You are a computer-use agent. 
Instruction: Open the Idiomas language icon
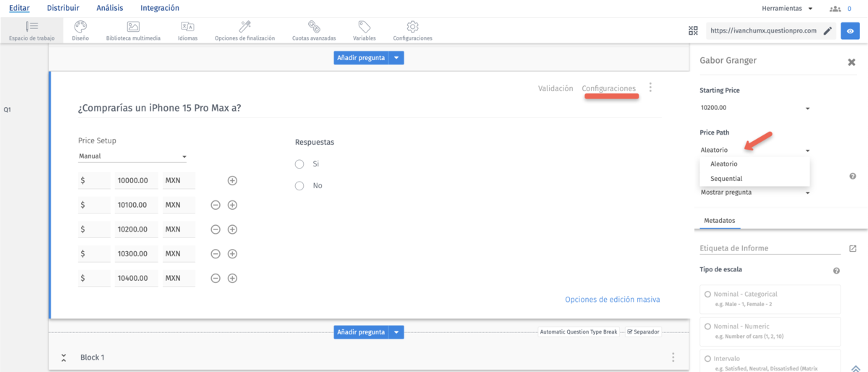[187, 27]
